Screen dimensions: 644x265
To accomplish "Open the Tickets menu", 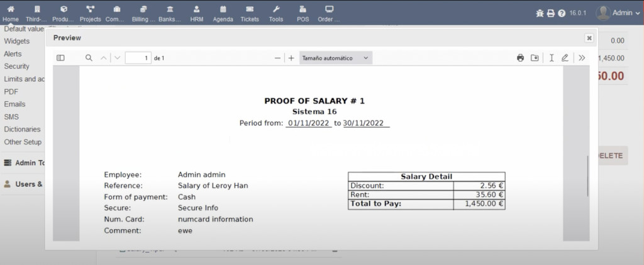I will tap(250, 13).
